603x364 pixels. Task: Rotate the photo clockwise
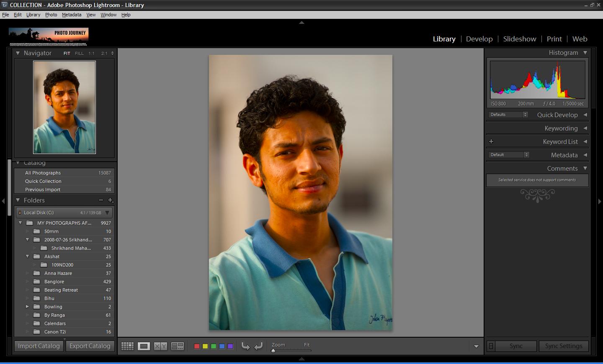point(258,346)
